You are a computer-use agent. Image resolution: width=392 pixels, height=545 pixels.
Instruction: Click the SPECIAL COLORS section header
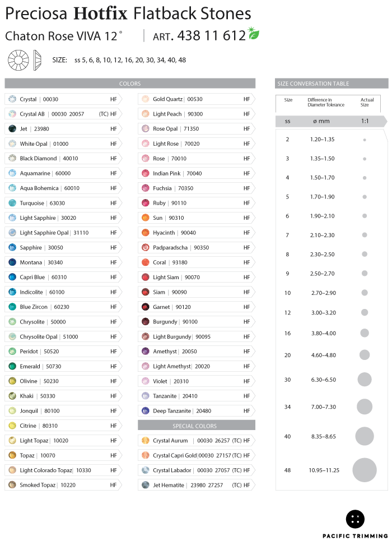coord(196,426)
